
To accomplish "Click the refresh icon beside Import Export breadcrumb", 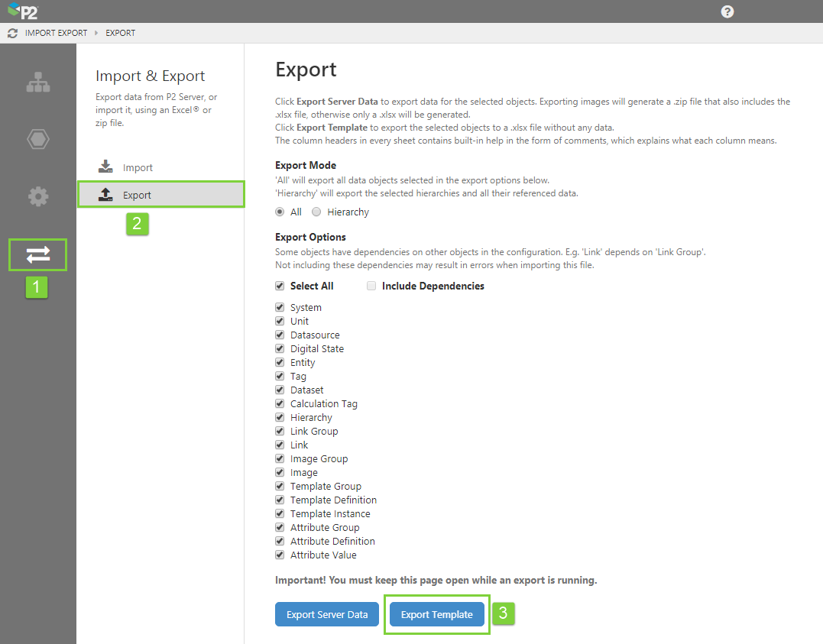I will [12, 33].
